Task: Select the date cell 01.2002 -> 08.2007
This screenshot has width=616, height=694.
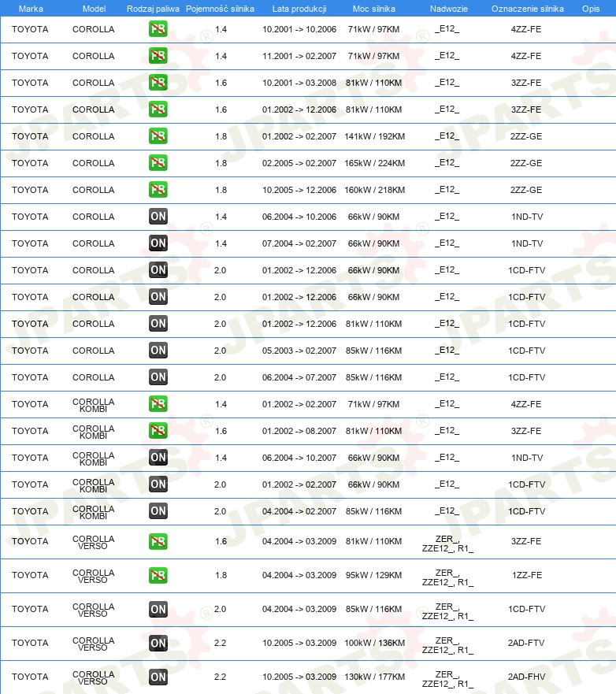Action: (299, 431)
